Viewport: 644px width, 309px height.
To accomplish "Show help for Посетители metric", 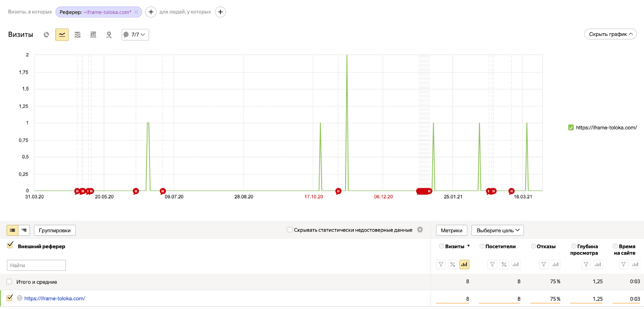I will [482, 246].
